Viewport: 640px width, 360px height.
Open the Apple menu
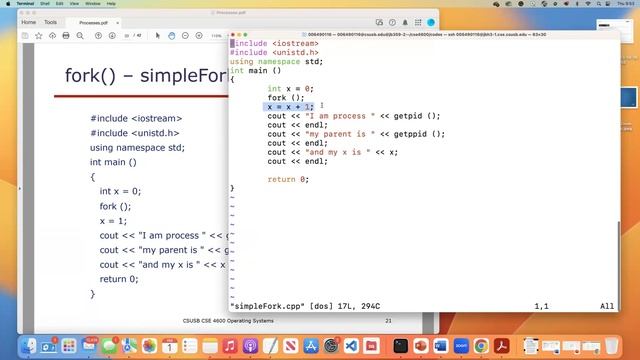point(8,3)
